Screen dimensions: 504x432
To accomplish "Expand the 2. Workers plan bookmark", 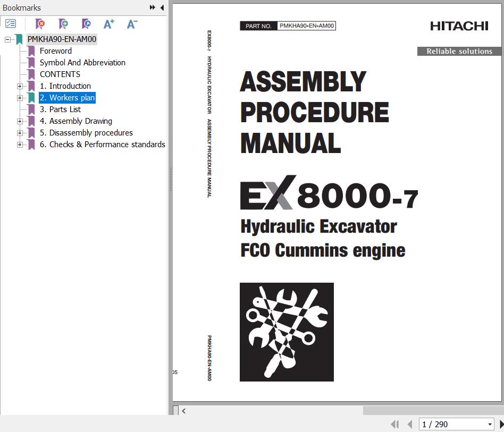I will (20, 98).
